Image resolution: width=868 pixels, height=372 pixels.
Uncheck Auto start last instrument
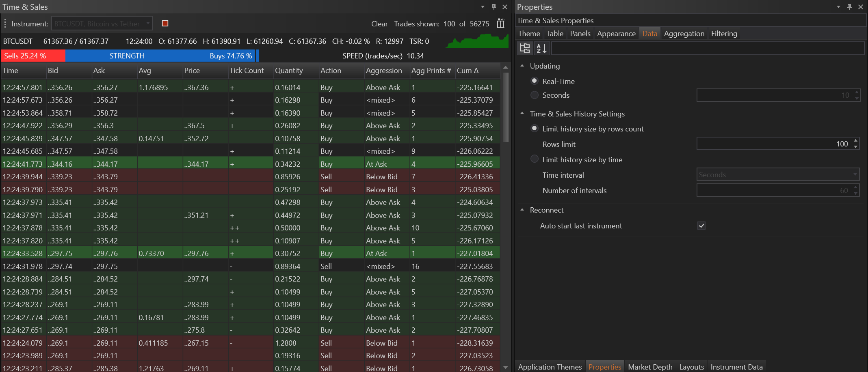click(x=701, y=226)
